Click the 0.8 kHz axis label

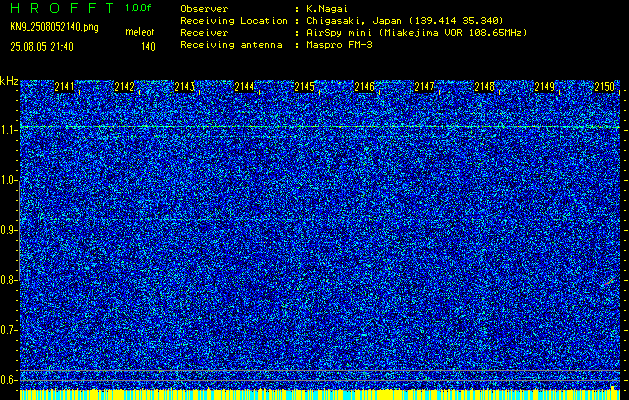(x=7, y=280)
